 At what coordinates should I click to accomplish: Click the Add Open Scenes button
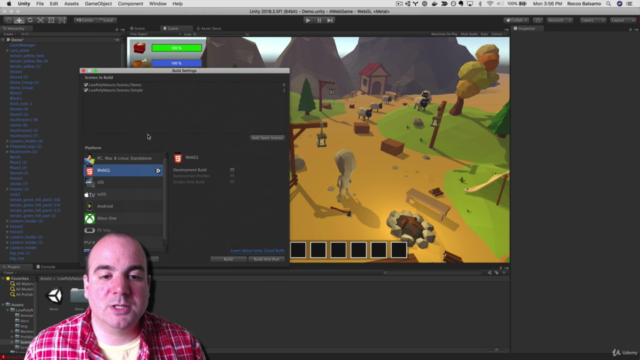pyautogui.click(x=267, y=138)
